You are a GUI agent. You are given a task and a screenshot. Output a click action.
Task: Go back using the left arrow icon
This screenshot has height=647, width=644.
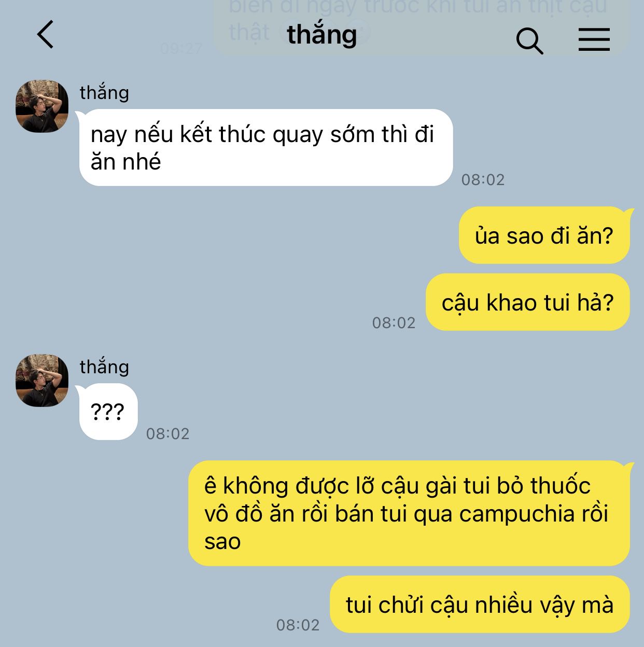tap(46, 35)
